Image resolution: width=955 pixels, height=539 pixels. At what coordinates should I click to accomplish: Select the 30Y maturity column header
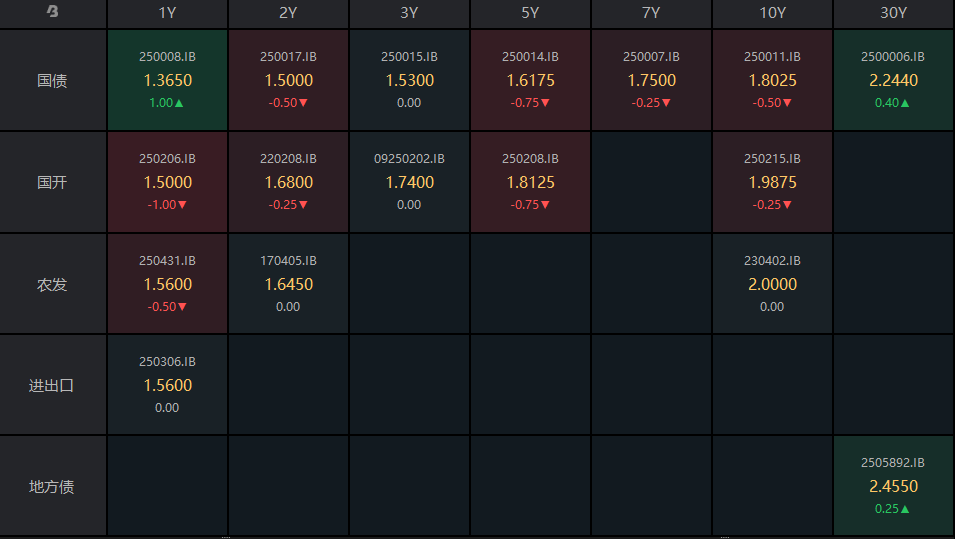click(893, 13)
